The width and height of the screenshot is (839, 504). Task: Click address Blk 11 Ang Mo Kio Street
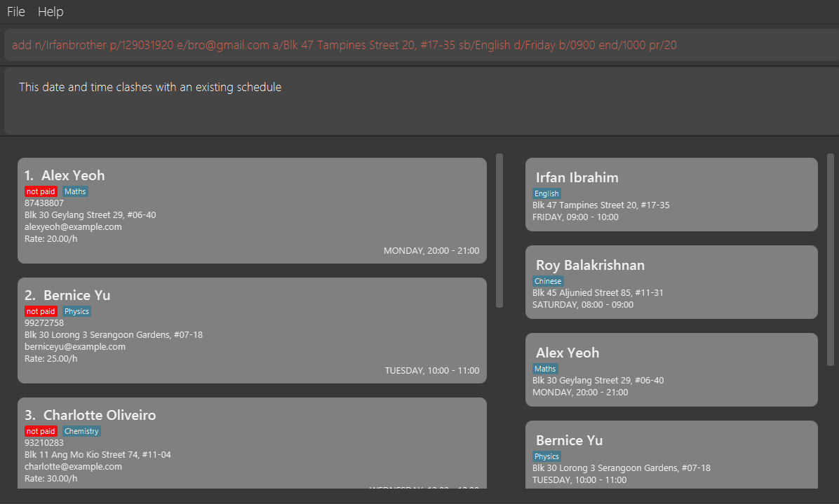pyautogui.click(x=98, y=455)
